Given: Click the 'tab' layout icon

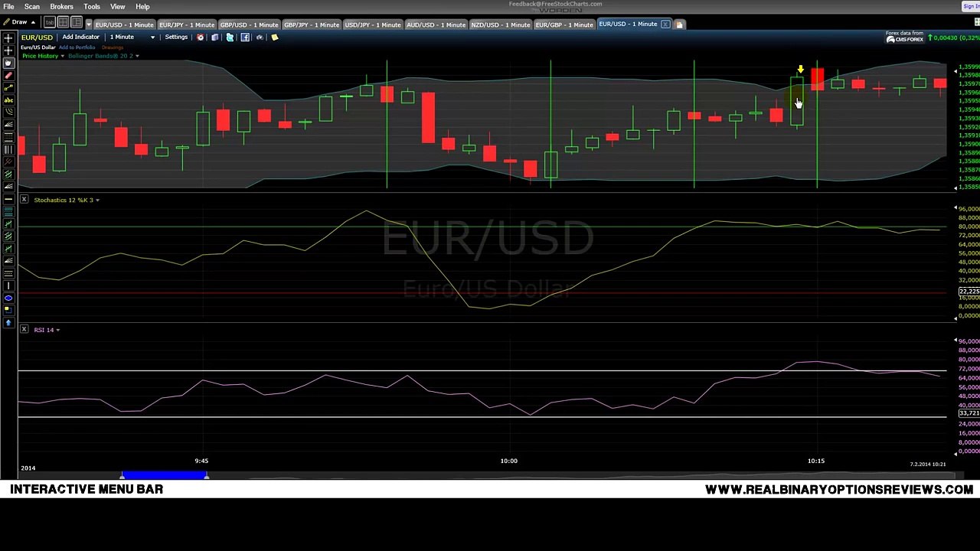Looking at the screenshot, I should tap(50, 23).
